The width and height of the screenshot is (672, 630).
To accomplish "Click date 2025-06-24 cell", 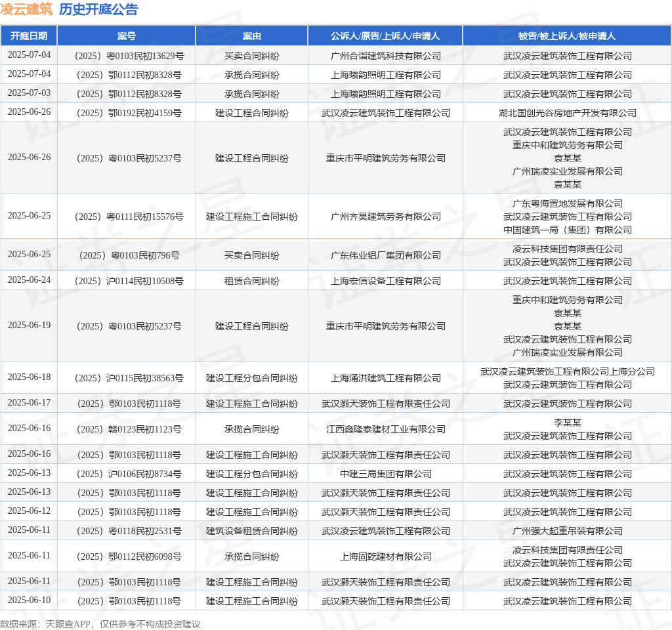I will point(29,280).
